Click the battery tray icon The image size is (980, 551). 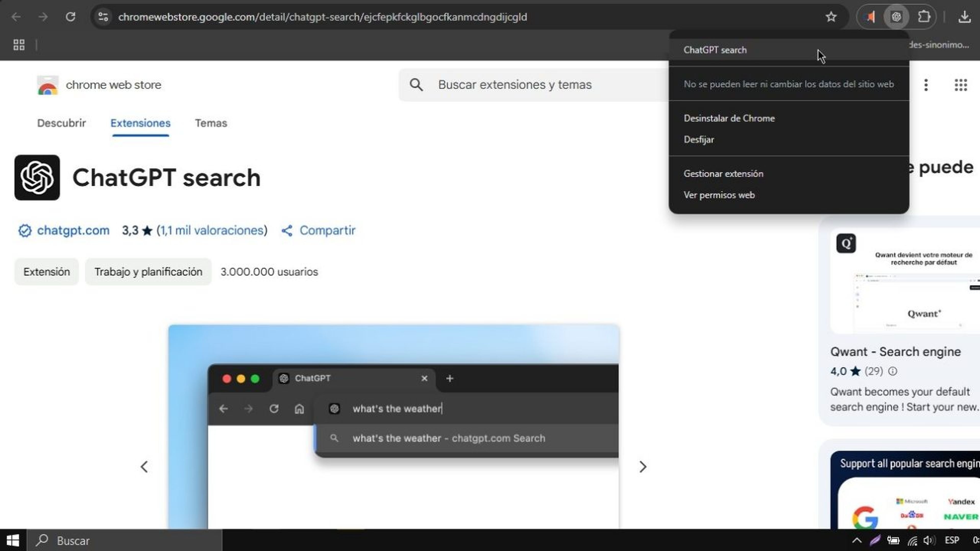click(x=893, y=540)
